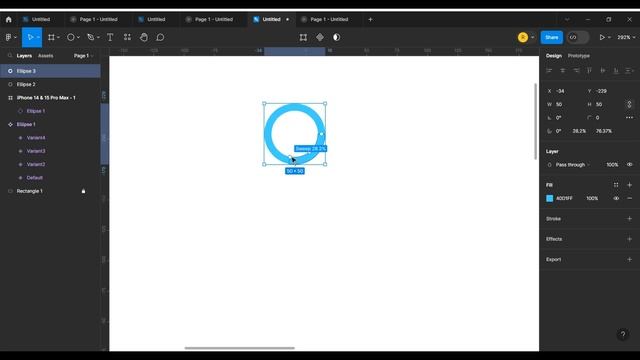Image resolution: width=640 pixels, height=360 pixels.
Task: Remove the A0D1FF fill
Action: click(629, 198)
